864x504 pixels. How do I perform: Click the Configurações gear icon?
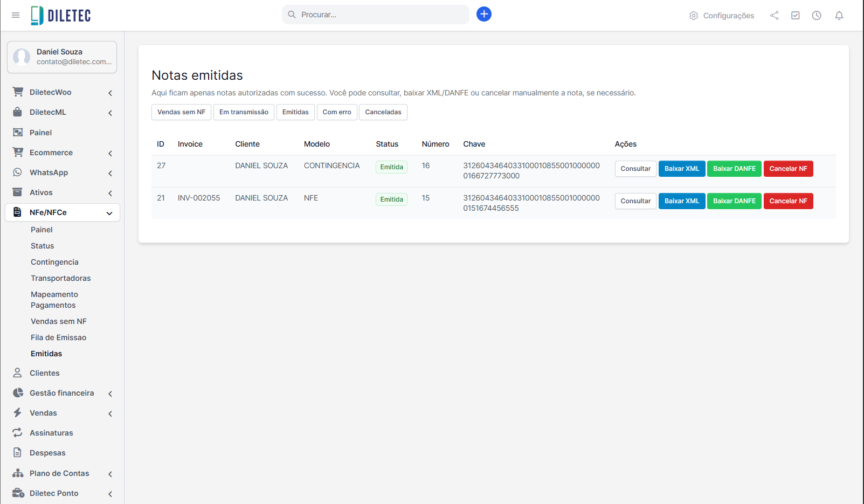click(x=694, y=16)
